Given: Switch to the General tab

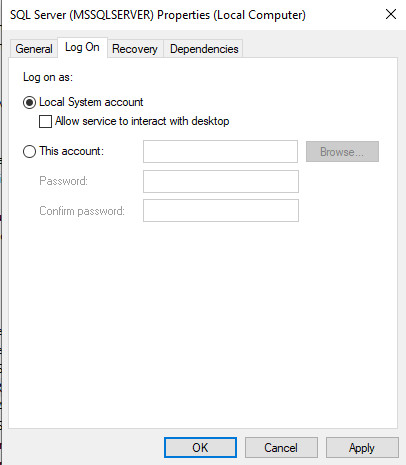Looking at the screenshot, I should coord(34,49).
